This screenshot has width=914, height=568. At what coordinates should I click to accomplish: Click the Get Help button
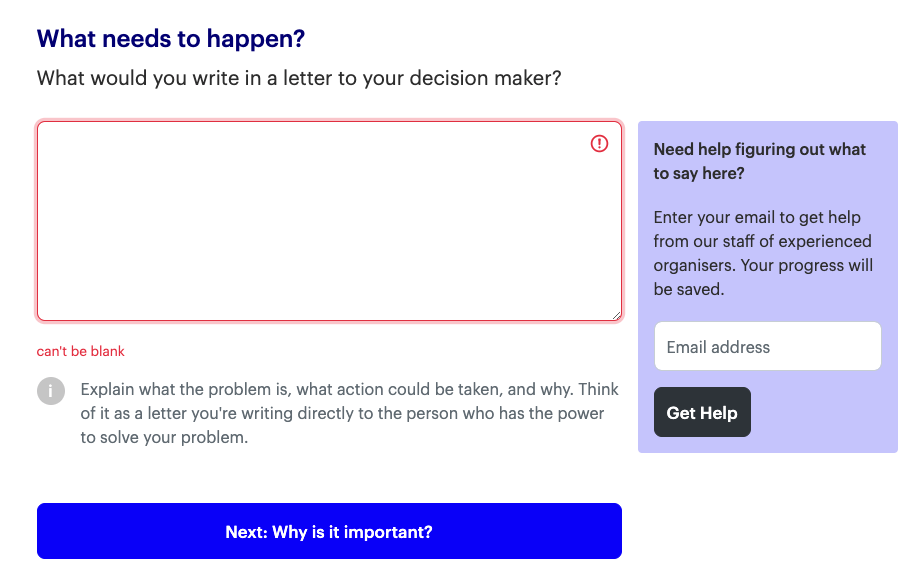702,412
